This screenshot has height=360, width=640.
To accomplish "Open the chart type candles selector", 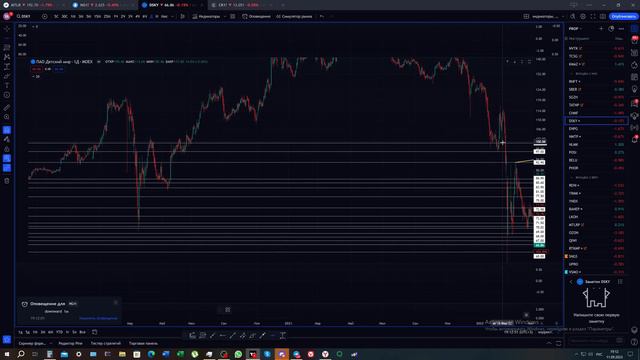I will click(183, 16).
